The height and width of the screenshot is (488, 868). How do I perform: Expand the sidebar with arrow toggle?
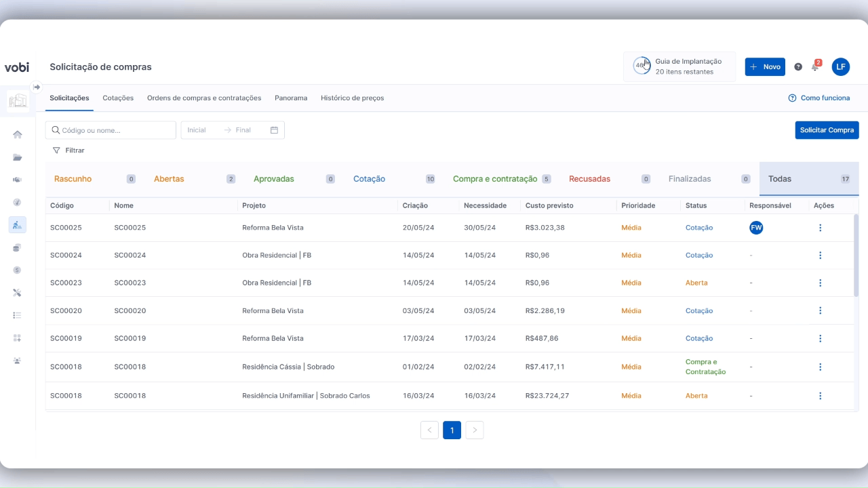(37, 87)
